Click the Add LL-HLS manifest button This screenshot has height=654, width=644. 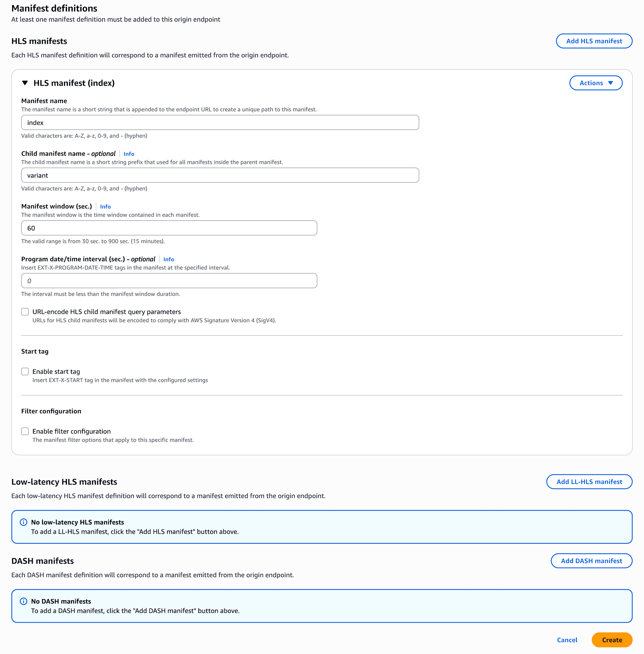(x=589, y=482)
